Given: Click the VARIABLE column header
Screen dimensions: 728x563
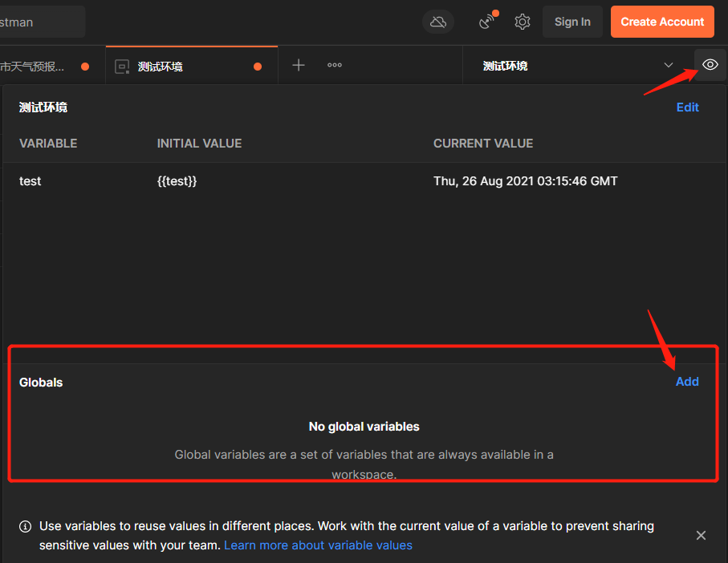Looking at the screenshot, I should tap(48, 144).
